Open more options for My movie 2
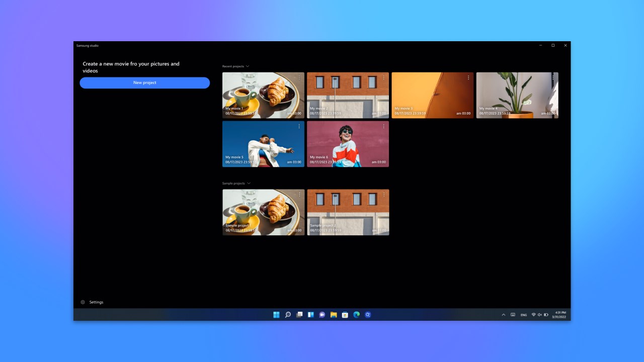The height and width of the screenshot is (362, 644). 383,77
